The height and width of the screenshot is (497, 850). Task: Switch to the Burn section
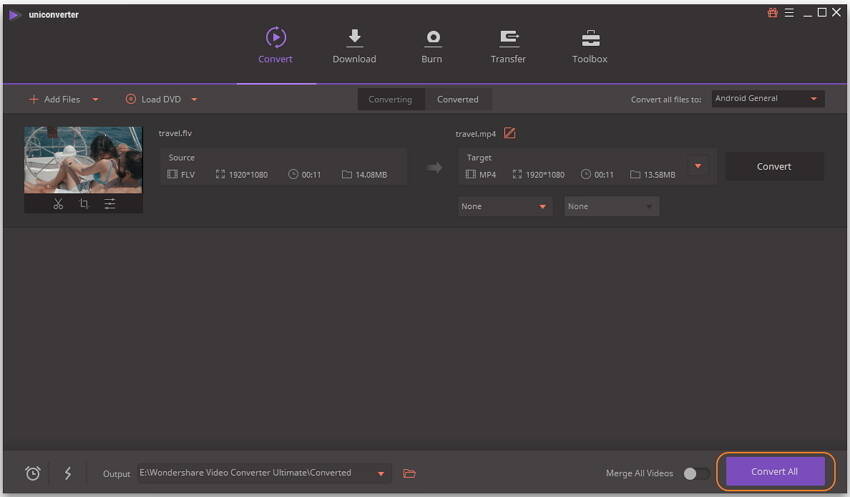(432, 46)
